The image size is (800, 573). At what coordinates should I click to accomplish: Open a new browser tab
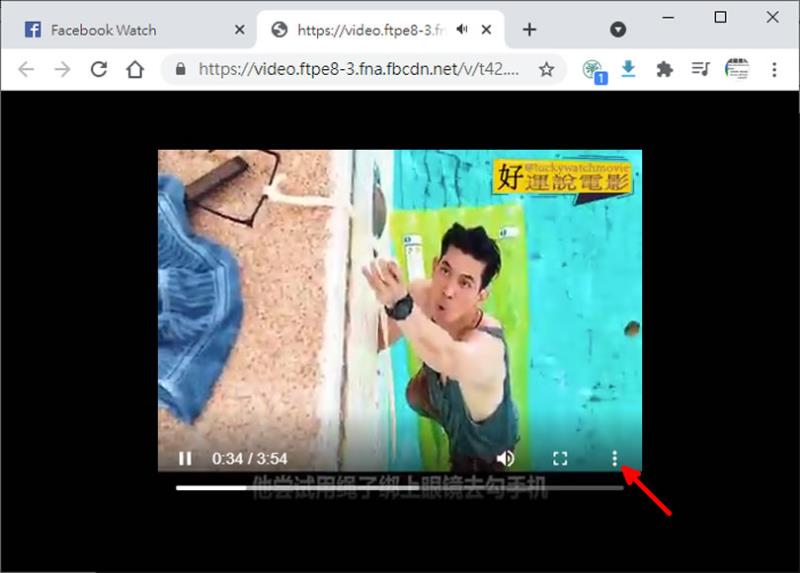pos(530,30)
